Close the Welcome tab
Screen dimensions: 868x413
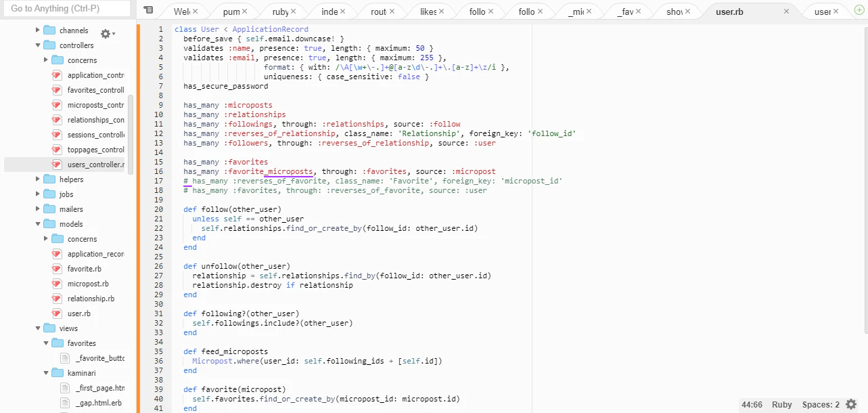point(195,12)
